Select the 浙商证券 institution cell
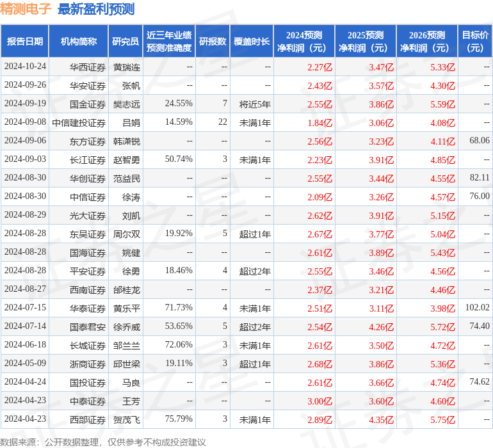 coord(79,364)
